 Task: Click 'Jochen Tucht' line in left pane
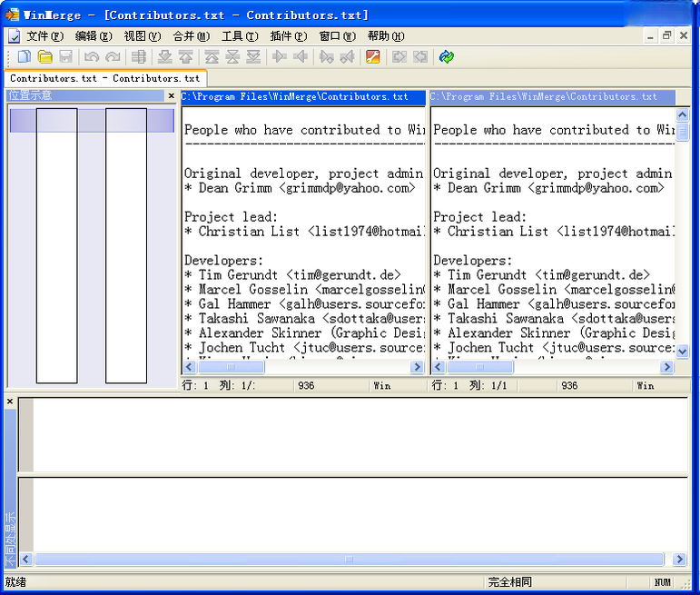click(304, 348)
